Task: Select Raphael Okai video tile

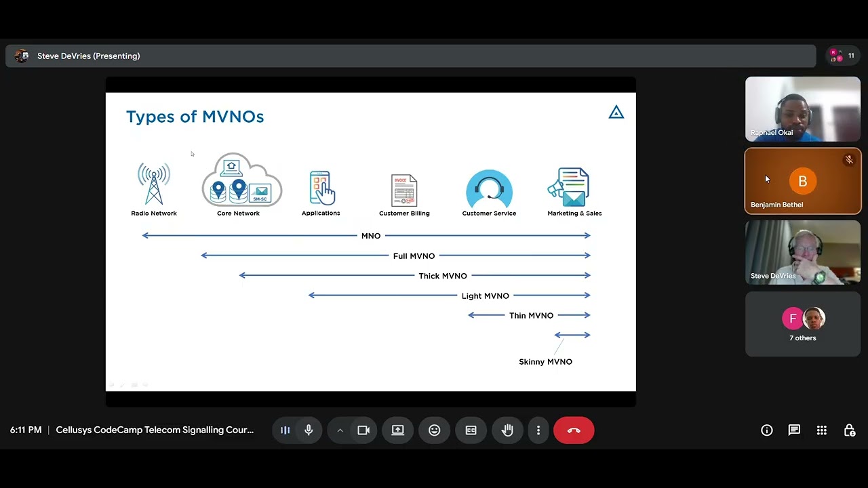Action: click(x=803, y=108)
